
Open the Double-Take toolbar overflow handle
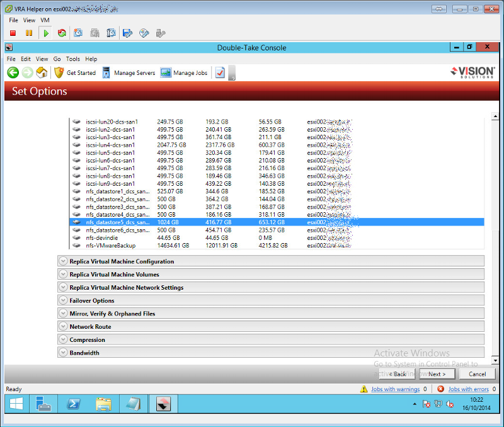(x=232, y=73)
